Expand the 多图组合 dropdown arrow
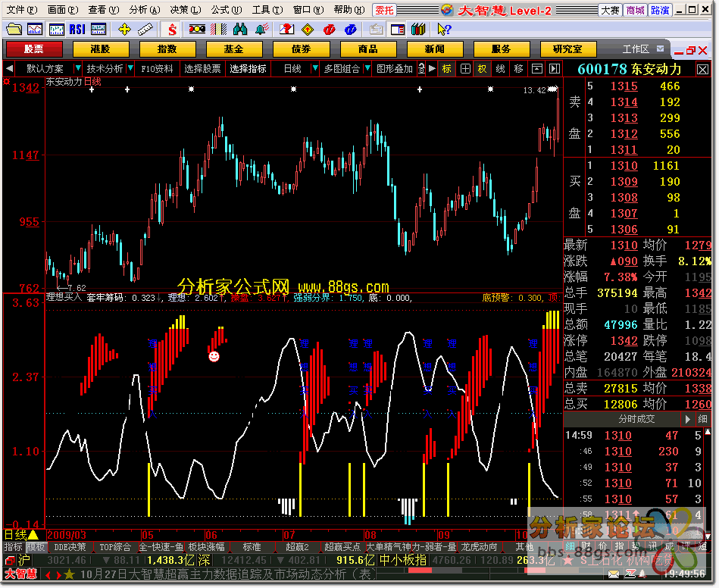The height and width of the screenshot is (588, 719). (x=367, y=68)
